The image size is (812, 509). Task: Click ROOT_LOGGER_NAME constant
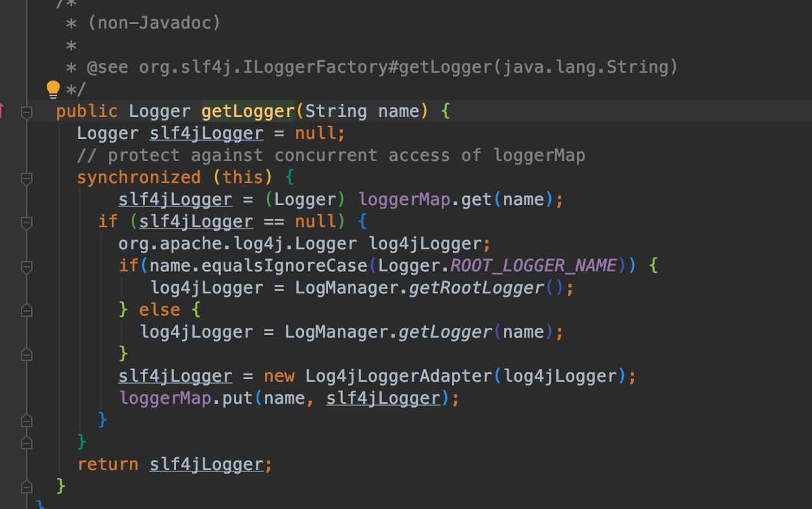533,266
